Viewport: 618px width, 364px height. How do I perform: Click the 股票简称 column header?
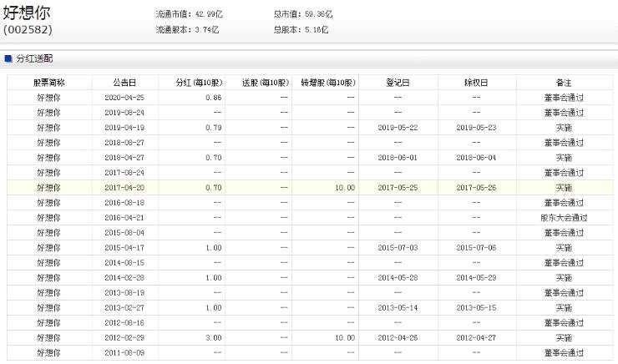pos(49,83)
